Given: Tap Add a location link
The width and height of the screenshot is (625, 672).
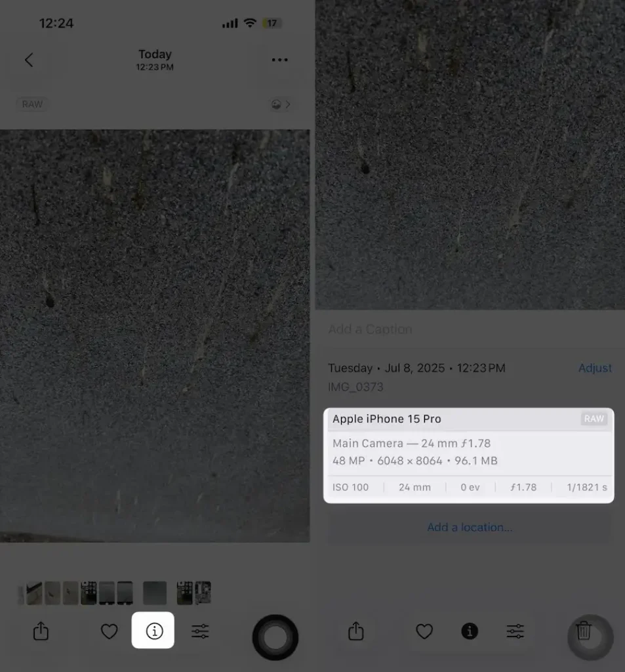Looking at the screenshot, I should (470, 527).
